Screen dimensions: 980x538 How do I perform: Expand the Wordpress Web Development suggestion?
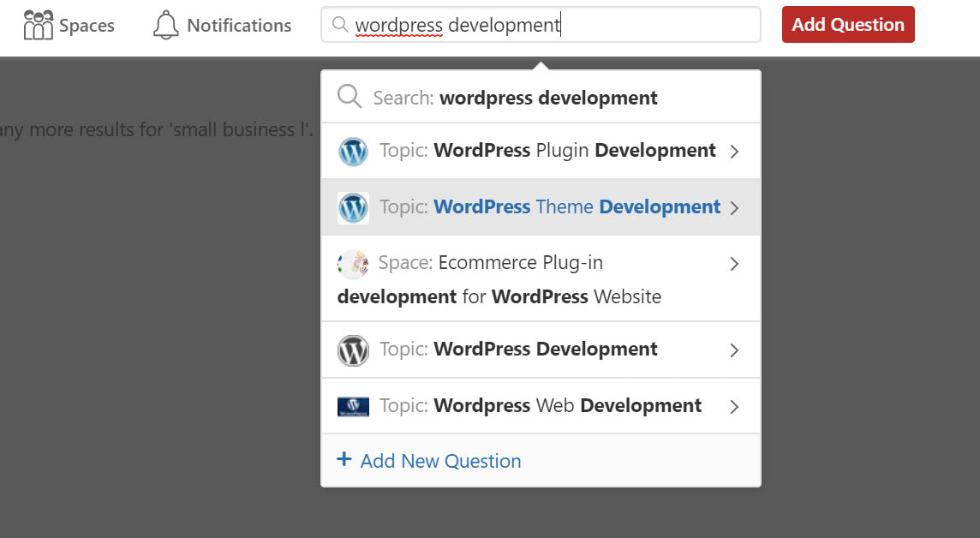[734, 405]
